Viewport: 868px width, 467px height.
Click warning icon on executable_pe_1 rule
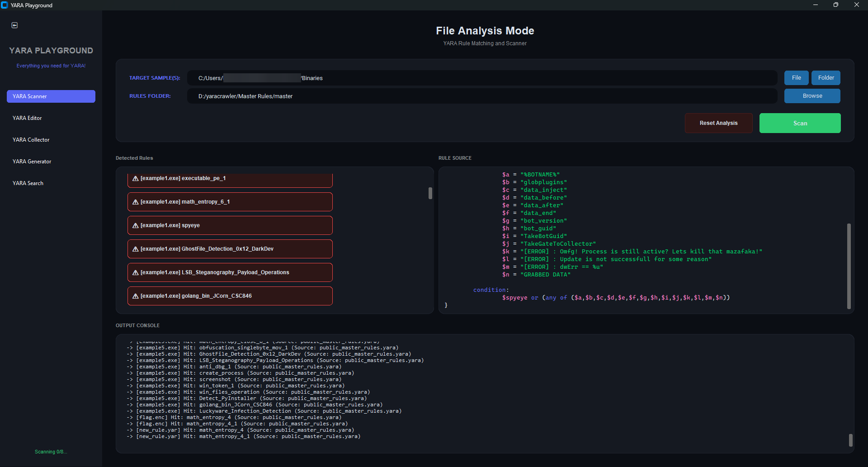click(135, 178)
